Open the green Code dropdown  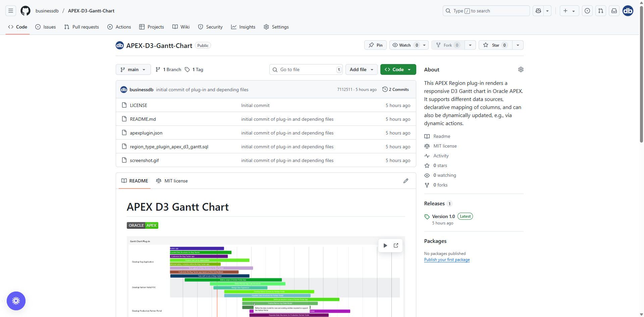point(398,69)
